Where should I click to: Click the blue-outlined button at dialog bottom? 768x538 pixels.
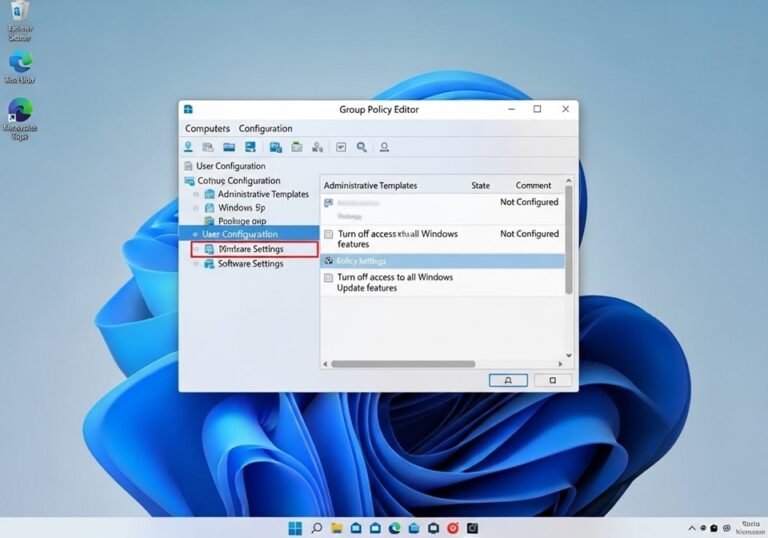click(x=508, y=380)
